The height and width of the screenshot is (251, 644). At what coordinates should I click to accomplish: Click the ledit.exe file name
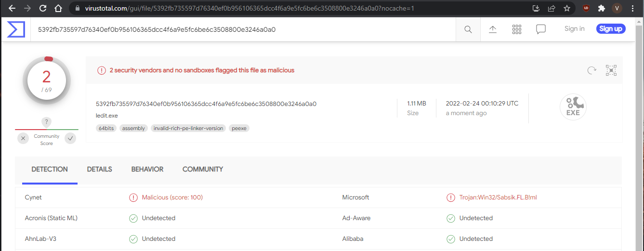(107, 116)
